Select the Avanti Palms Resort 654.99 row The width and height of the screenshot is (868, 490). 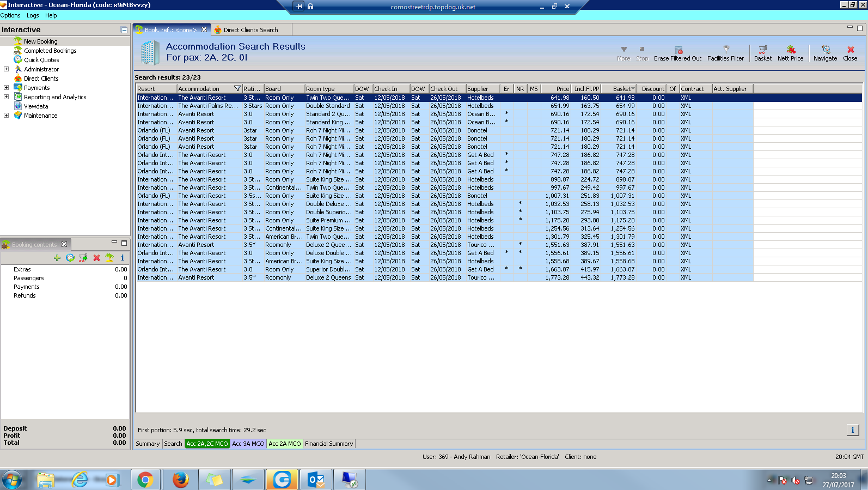point(444,106)
